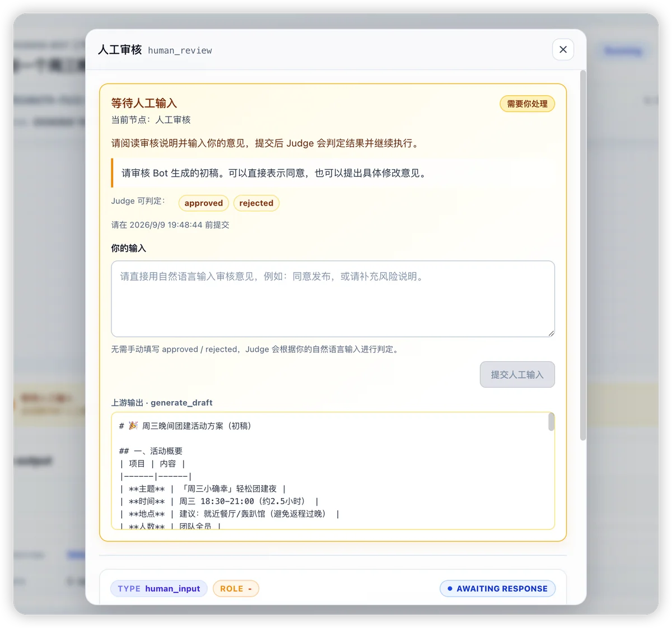The width and height of the screenshot is (672, 628).
Task: Click the 当前节点：人工审核 line
Action: (x=151, y=120)
